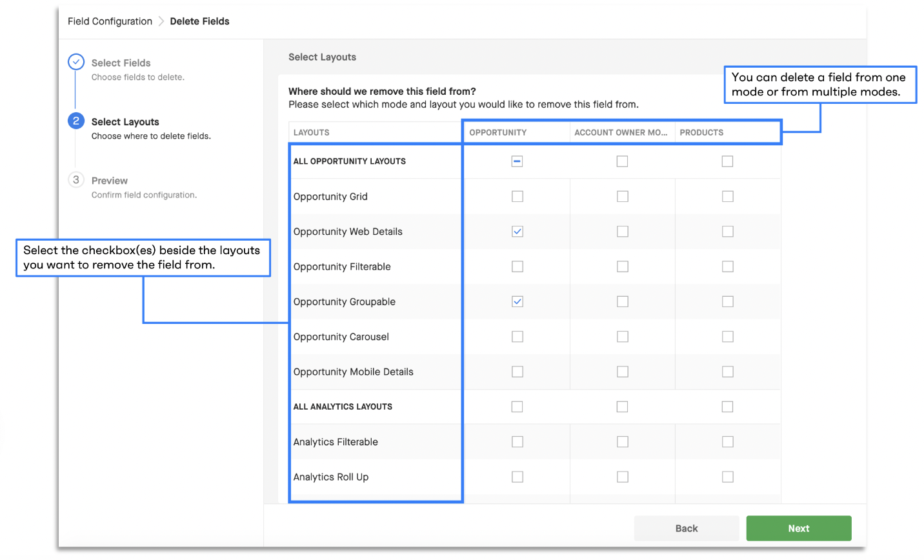This screenshot has width=924, height=560.
Task: Click the Opportunity Web Details row label
Action: [348, 232]
